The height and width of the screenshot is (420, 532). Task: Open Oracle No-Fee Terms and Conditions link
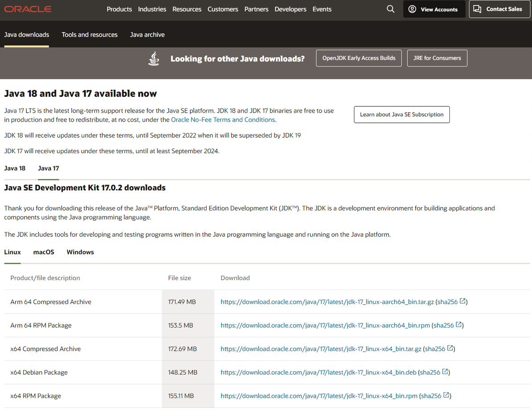[x=223, y=120]
